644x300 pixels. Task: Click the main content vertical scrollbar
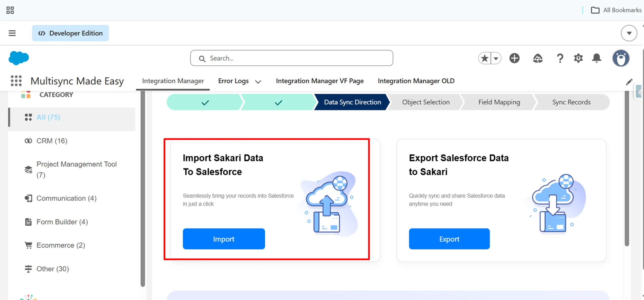[x=627, y=168]
